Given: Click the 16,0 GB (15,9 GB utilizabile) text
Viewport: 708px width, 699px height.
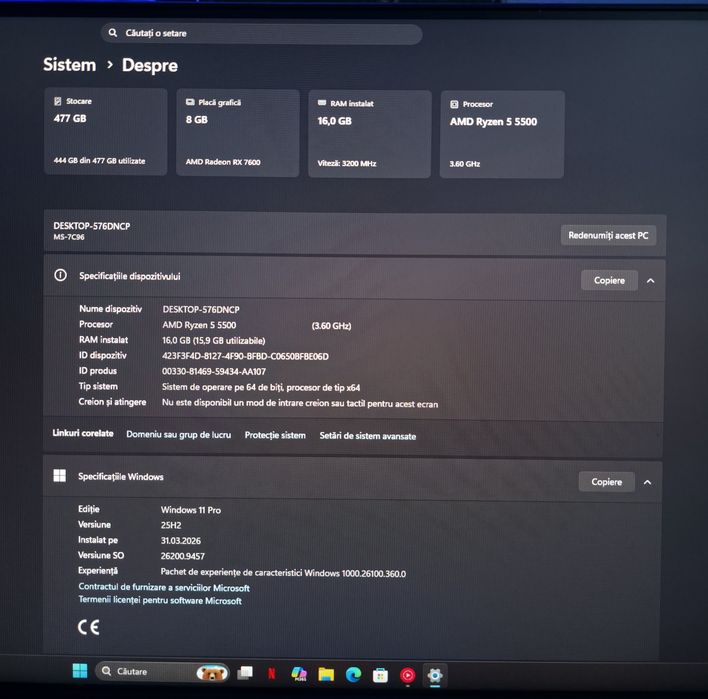Looking at the screenshot, I should (x=214, y=340).
